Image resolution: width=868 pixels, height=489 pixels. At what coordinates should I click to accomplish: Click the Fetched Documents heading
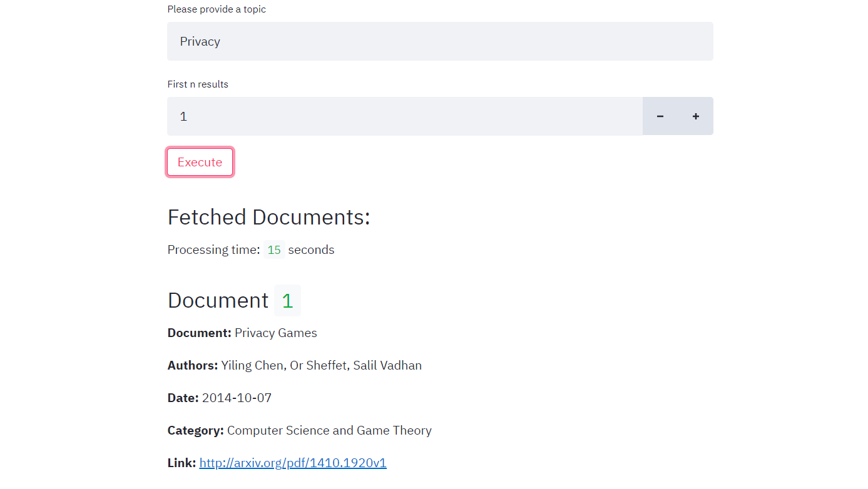268,217
